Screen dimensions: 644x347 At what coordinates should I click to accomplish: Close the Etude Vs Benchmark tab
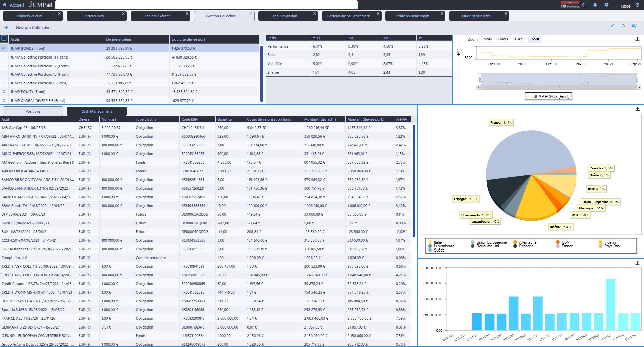point(442,14)
